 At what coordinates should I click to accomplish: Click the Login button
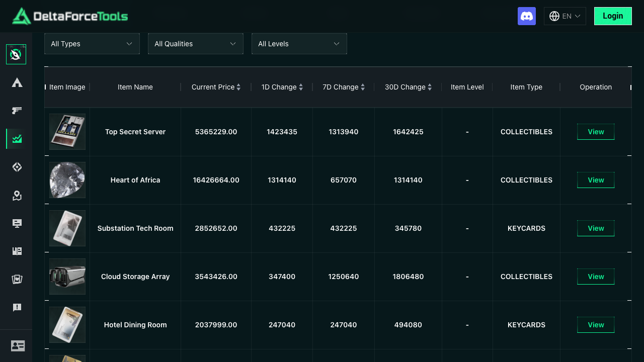tap(613, 16)
